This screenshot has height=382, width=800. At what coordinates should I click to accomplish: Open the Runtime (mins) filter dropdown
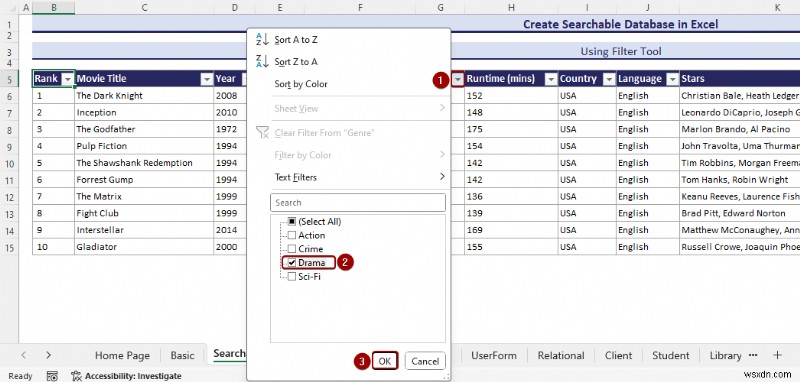[551, 79]
